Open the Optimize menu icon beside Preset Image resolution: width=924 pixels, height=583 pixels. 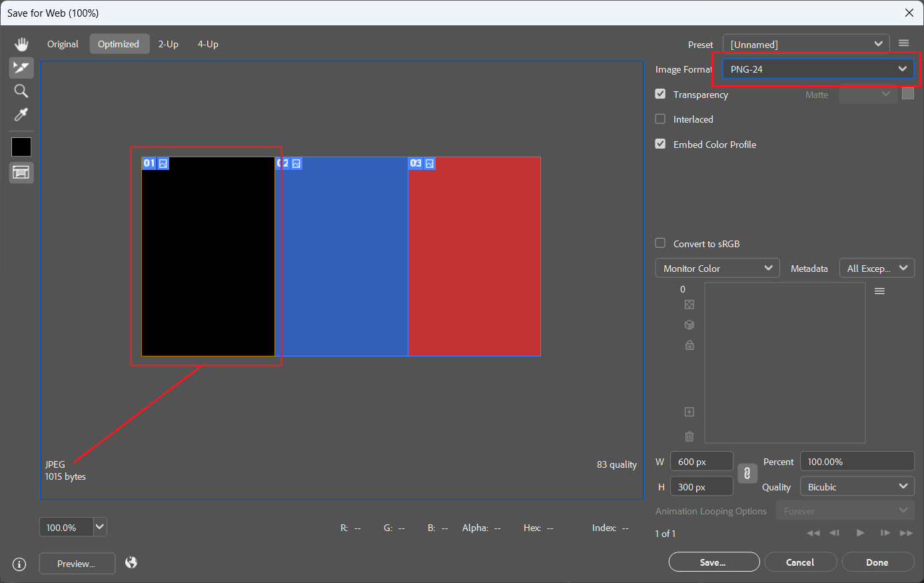point(903,43)
